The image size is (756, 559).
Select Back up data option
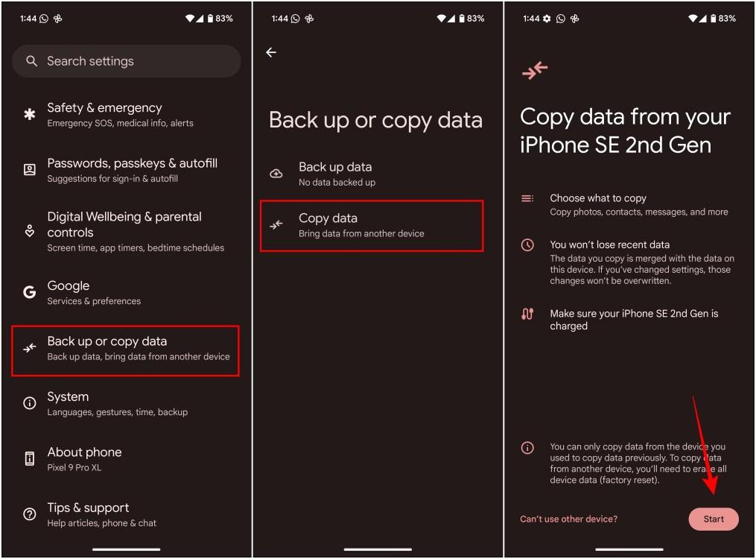click(372, 174)
